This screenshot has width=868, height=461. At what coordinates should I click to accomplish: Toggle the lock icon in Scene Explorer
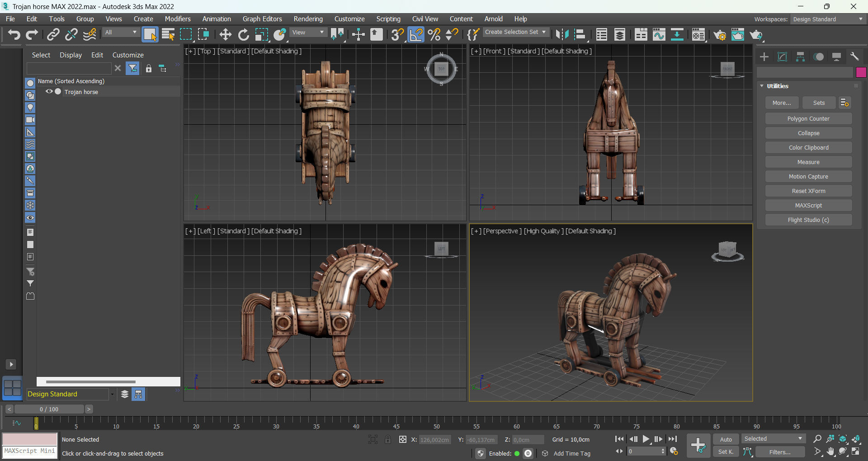tap(148, 68)
